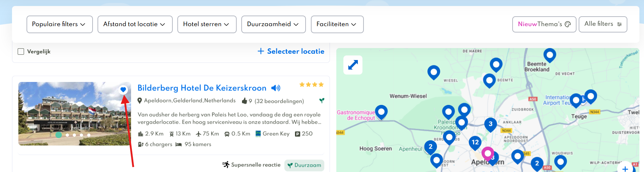This screenshot has height=172, width=644.
Task: Zoom in the map with the plus button
Action: click(625, 168)
